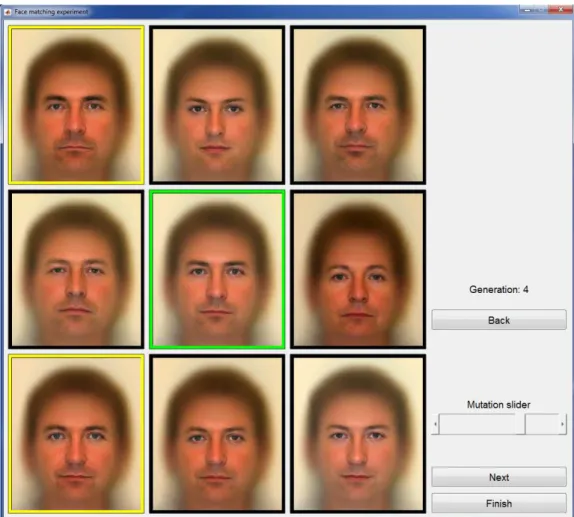Select the bottom-row middle face image
Screen dimensions: 574x517
(217, 434)
